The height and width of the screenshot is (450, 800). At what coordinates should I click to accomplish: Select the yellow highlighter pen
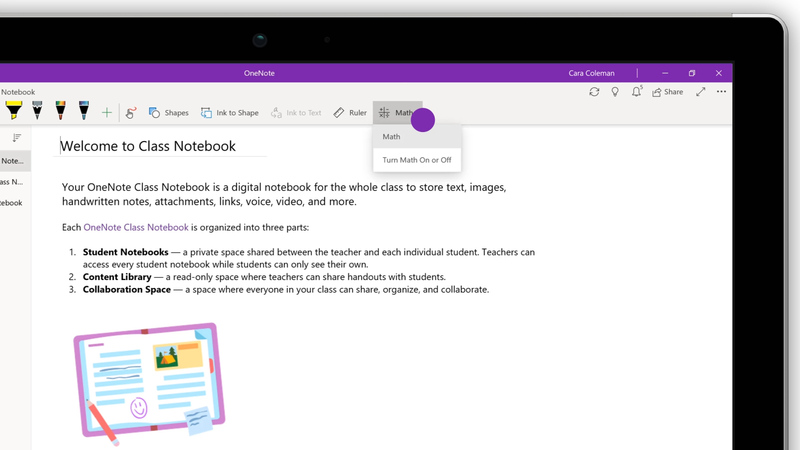(x=14, y=111)
